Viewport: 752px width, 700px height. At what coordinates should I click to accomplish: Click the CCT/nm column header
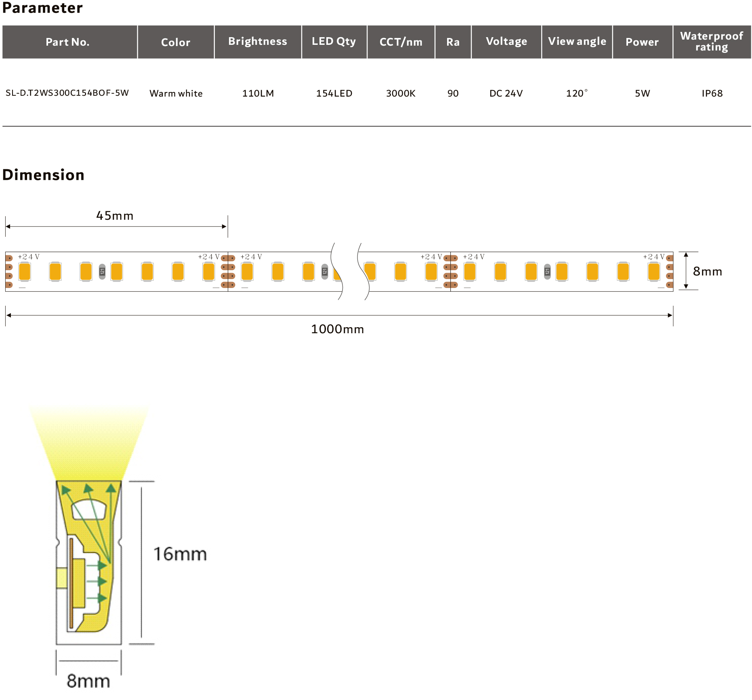tap(401, 42)
